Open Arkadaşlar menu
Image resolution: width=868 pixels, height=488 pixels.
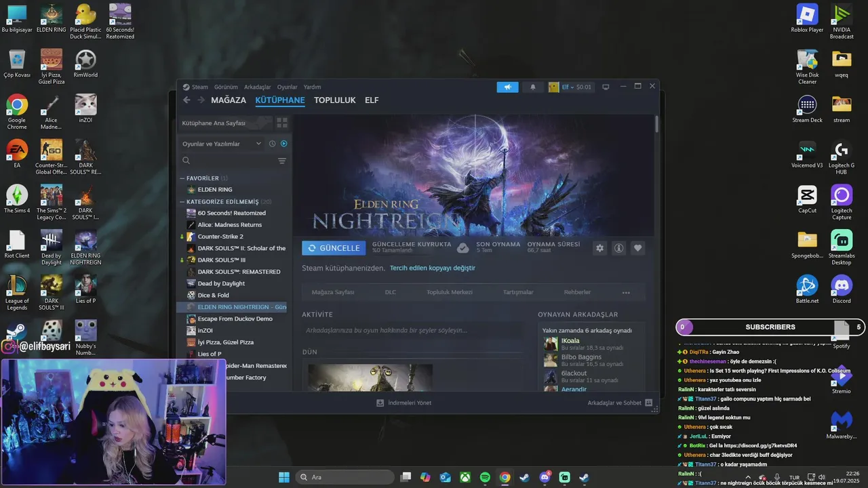point(258,87)
